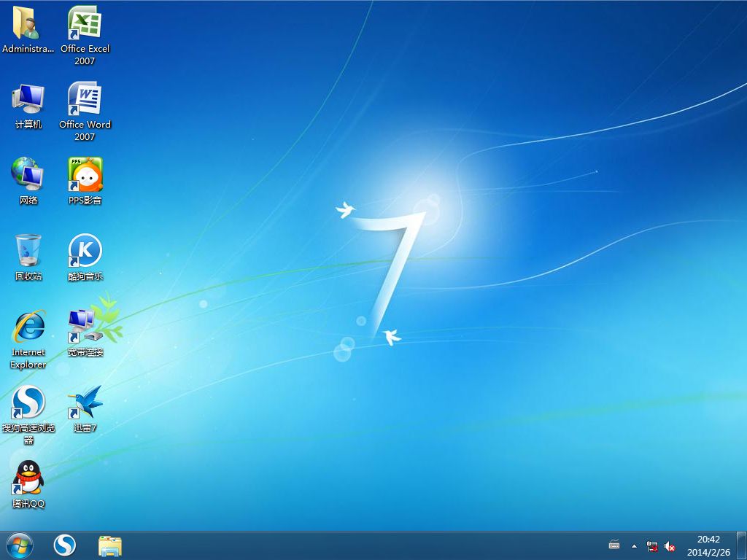This screenshot has height=560, width=747.
Task: Open the clock showing 20:42
Action: 708,545
